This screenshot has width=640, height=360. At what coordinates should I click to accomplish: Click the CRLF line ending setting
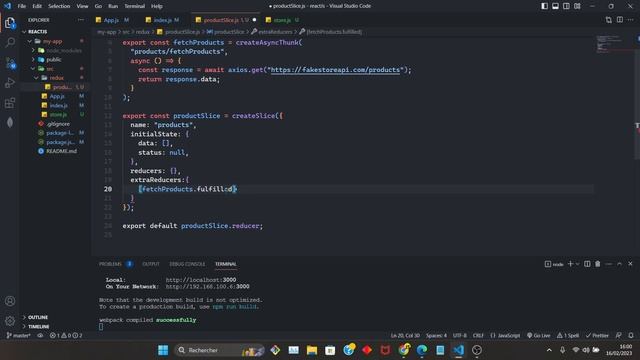coord(478,336)
